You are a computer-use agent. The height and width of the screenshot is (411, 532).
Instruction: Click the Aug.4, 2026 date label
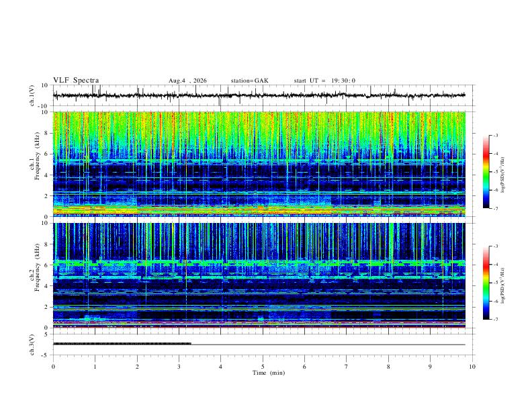187,81
